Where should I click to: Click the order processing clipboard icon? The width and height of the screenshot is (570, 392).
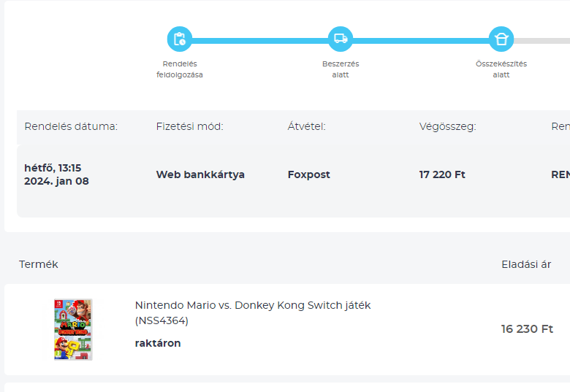180,39
